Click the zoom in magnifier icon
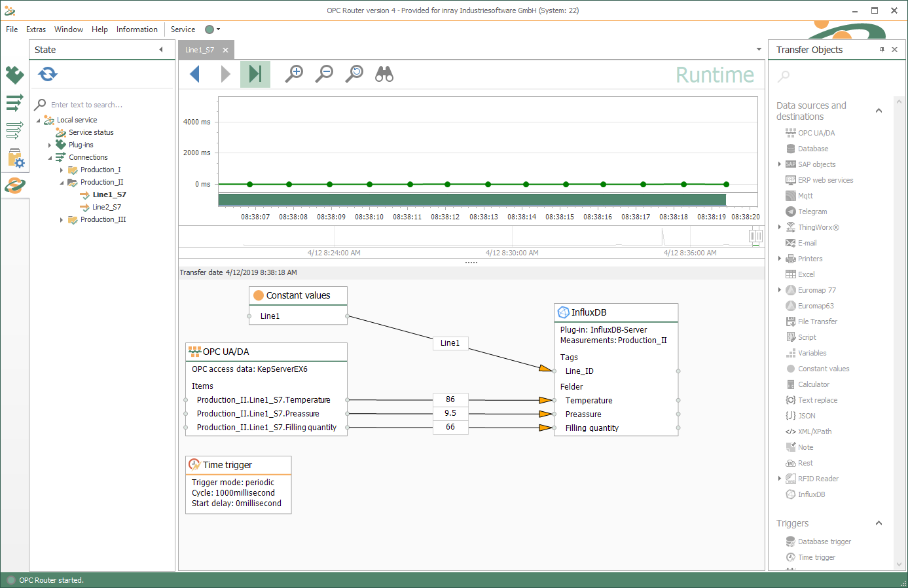The width and height of the screenshot is (908, 588). (294, 74)
